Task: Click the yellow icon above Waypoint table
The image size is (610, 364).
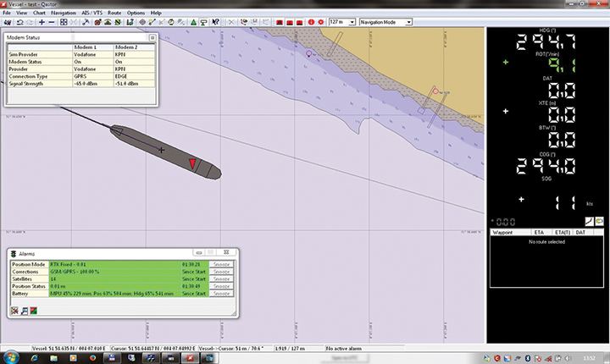Action: click(x=599, y=220)
